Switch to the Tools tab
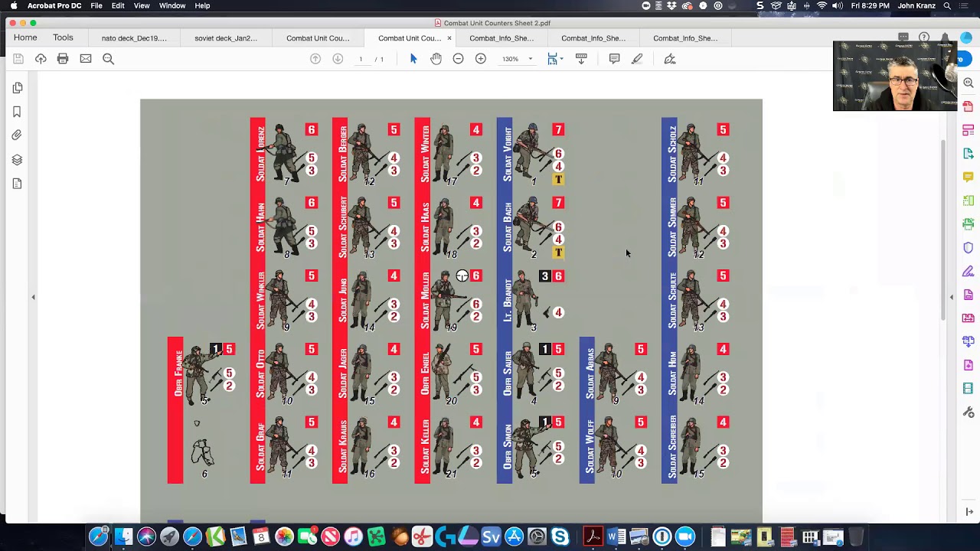The image size is (980, 551). coord(63,37)
